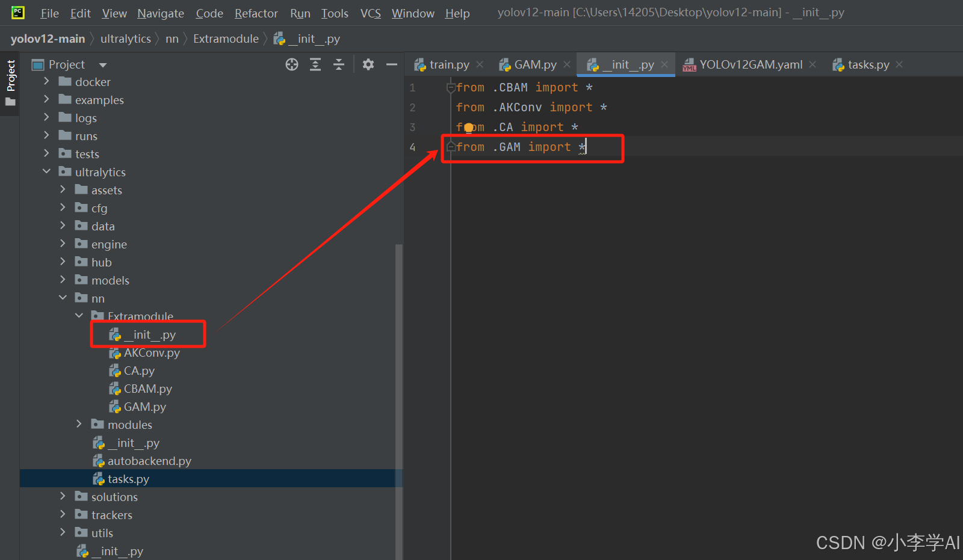Expand the cfg folder
963x560 pixels.
coord(63,208)
